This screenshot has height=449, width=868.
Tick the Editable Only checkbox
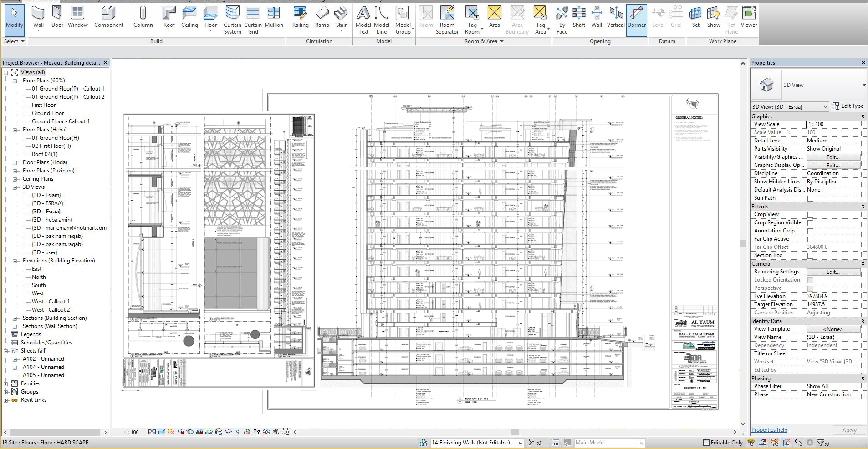tap(706, 443)
